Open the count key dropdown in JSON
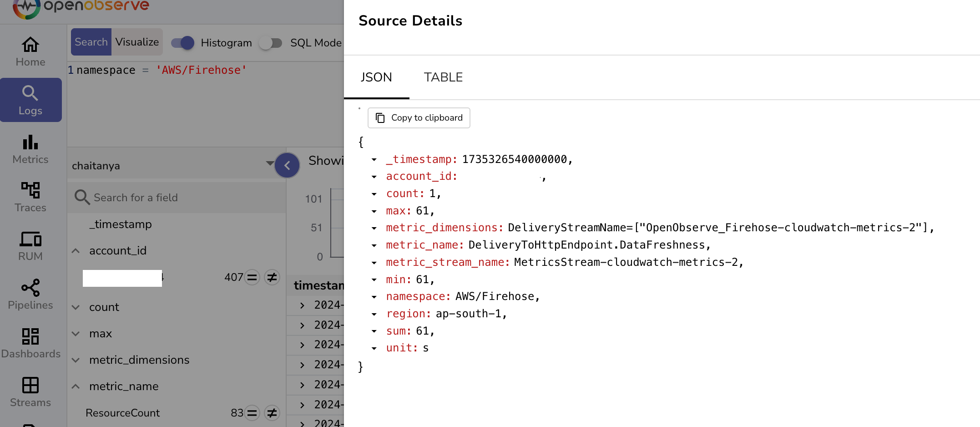This screenshot has width=980, height=427. (374, 194)
